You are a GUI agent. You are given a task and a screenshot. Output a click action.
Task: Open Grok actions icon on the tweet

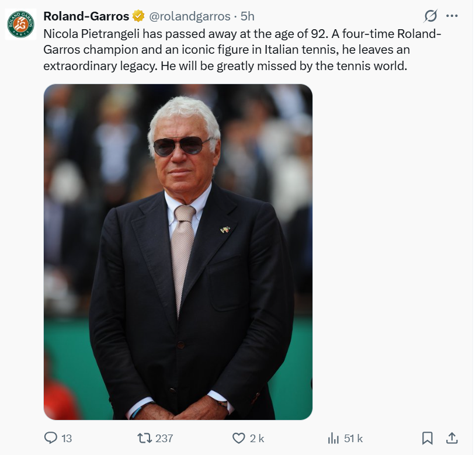click(431, 16)
